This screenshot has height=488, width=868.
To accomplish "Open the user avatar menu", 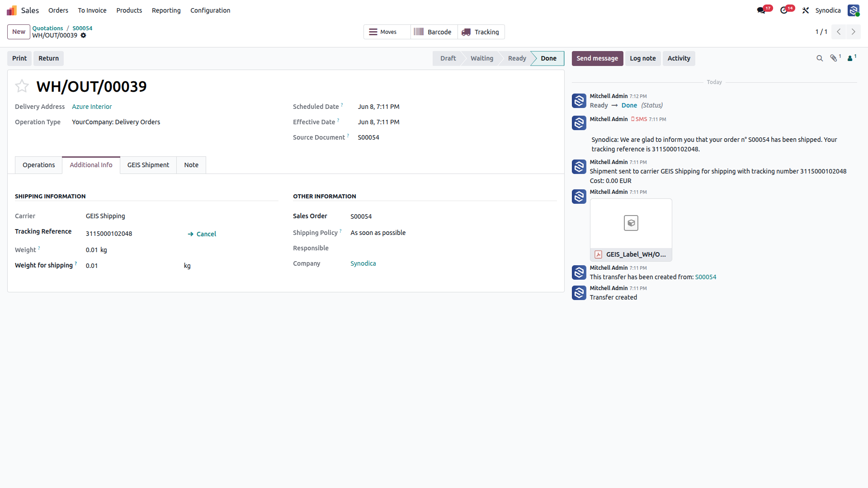I will point(854,10).
